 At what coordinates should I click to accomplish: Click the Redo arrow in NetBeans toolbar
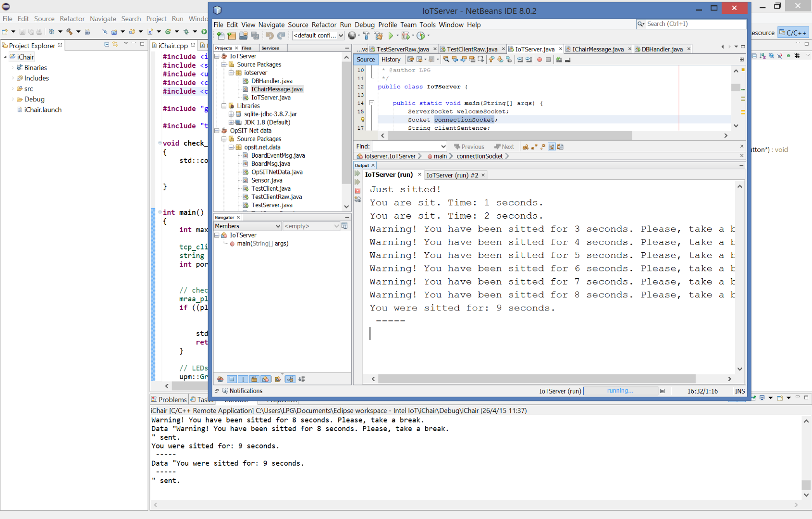pos(281,36)
